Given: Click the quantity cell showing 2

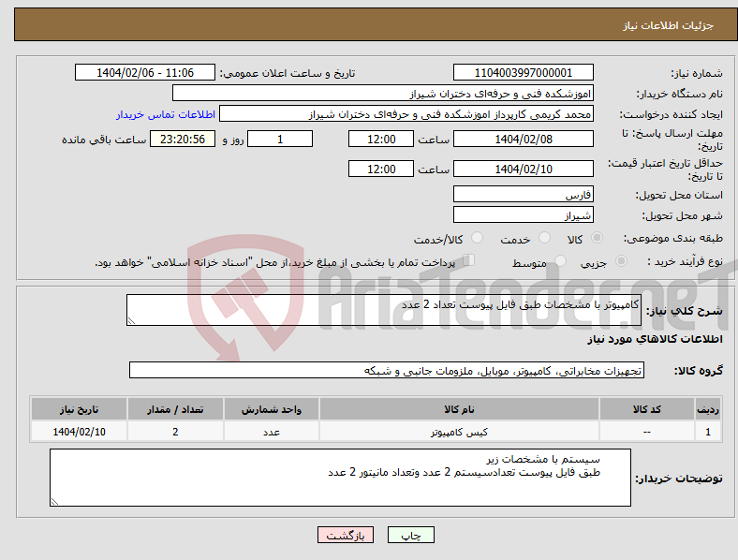Looking at the screenshot, I should [175, 432].
